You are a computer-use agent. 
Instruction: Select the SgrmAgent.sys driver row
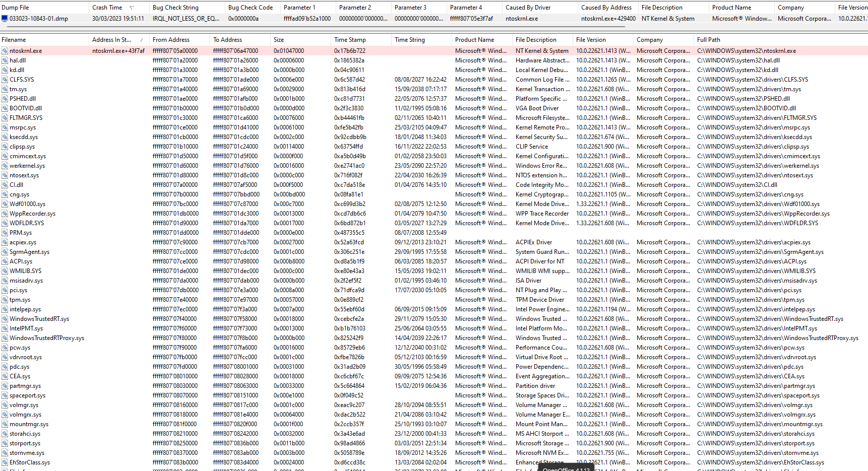[434, 252]
